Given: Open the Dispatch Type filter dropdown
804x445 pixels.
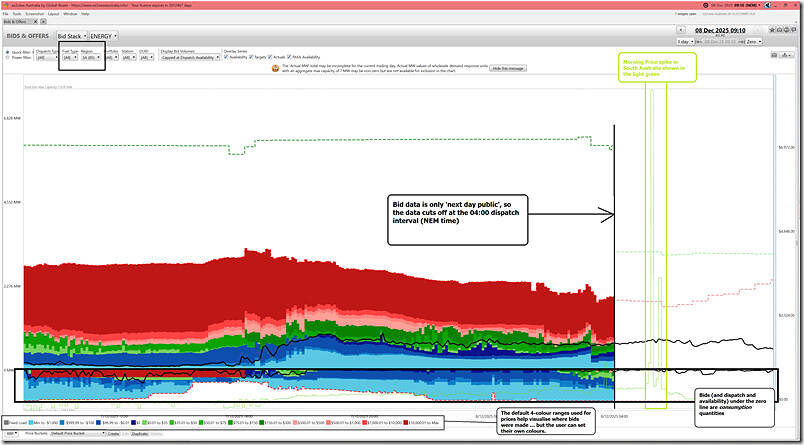Looking at the screenshot, I should [x=47, y=57].
